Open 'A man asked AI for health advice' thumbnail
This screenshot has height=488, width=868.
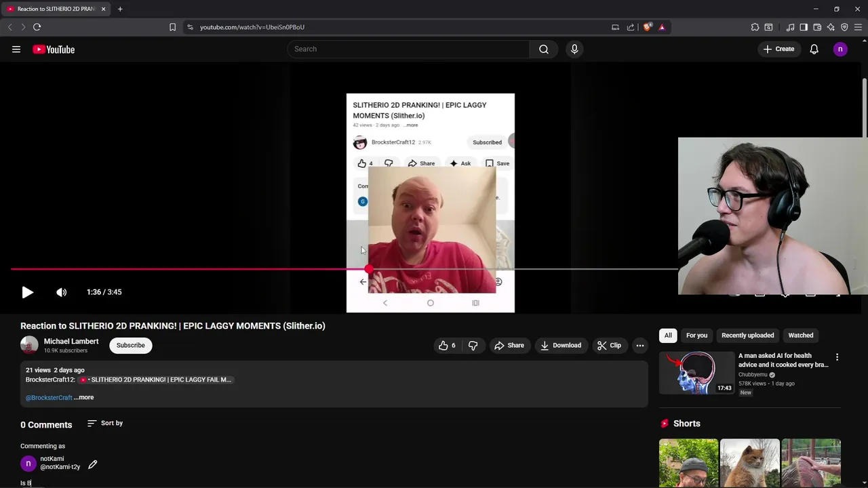pos(696,372)
